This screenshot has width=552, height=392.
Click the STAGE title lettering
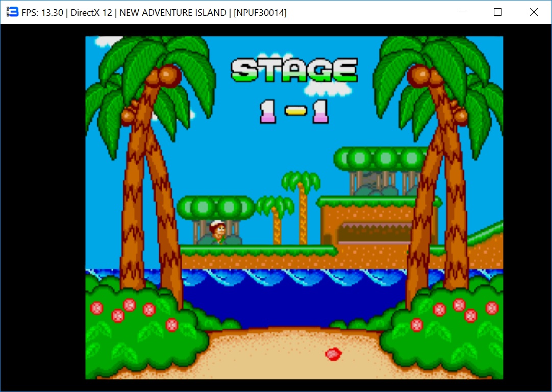[x=294, y=70]
